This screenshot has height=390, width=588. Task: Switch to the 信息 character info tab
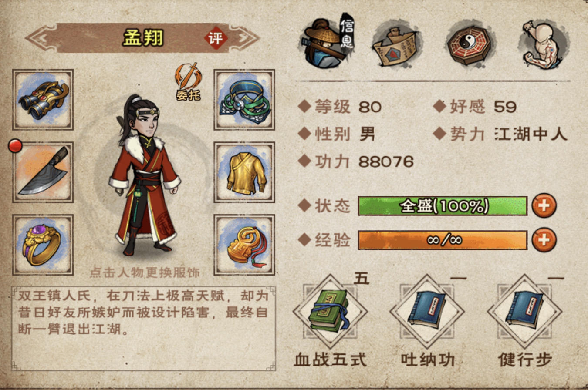point(328,42)
